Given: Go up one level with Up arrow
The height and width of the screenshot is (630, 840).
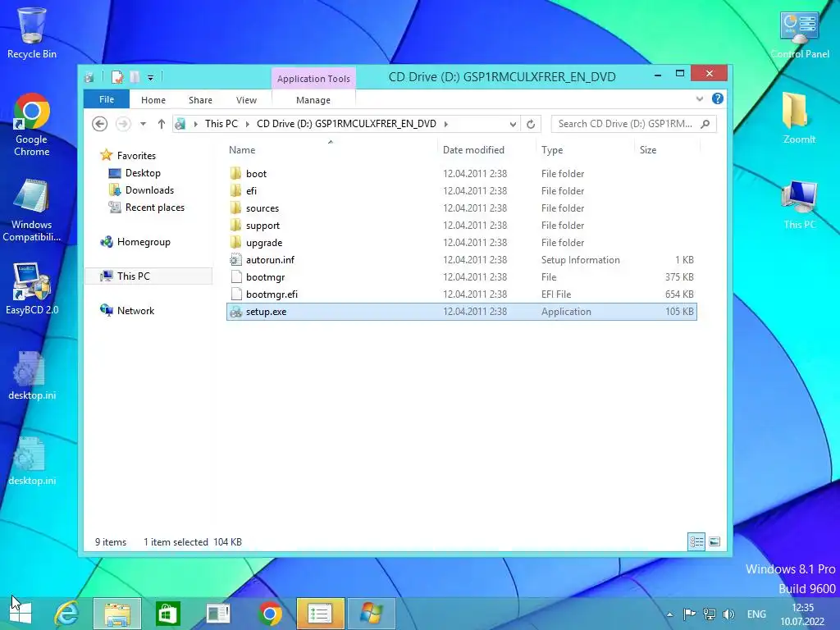Looking at the screenshot, I should (162, 124).
